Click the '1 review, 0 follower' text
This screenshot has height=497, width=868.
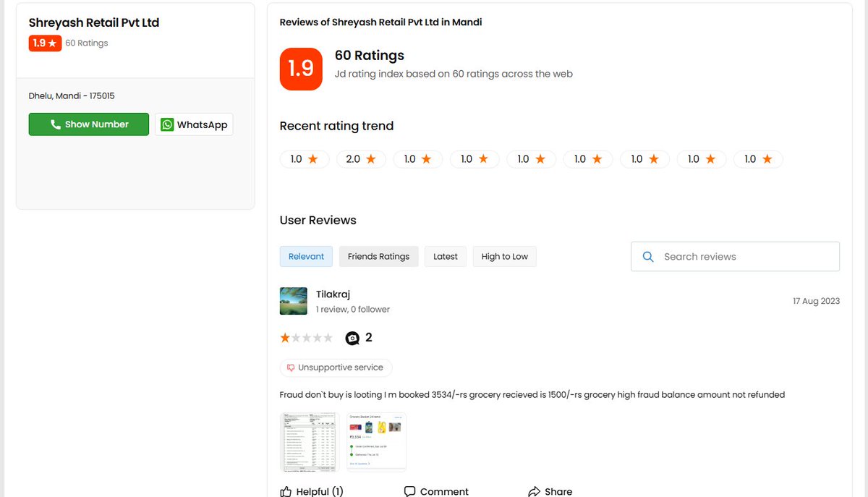(353, 310)
